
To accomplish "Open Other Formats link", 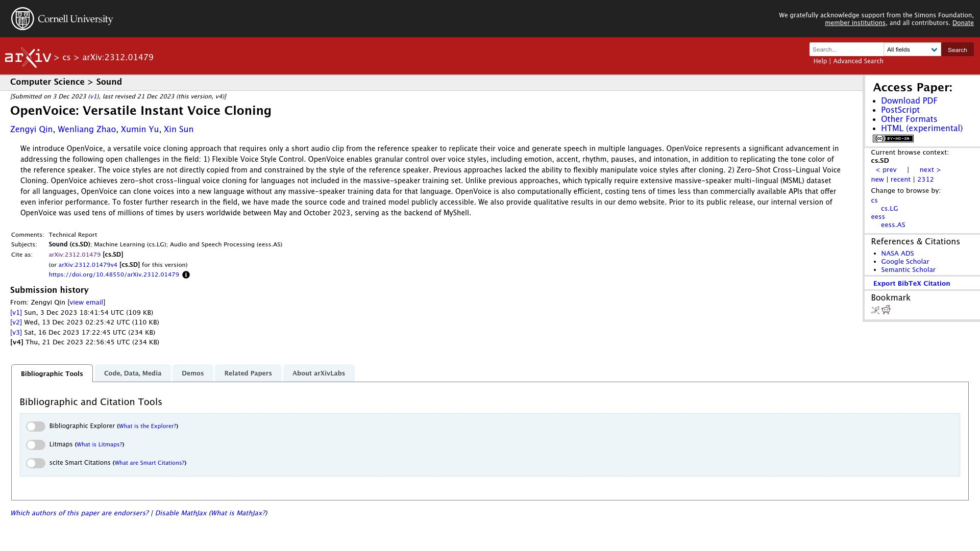I will pyautogui.click(x=909, y=119).
